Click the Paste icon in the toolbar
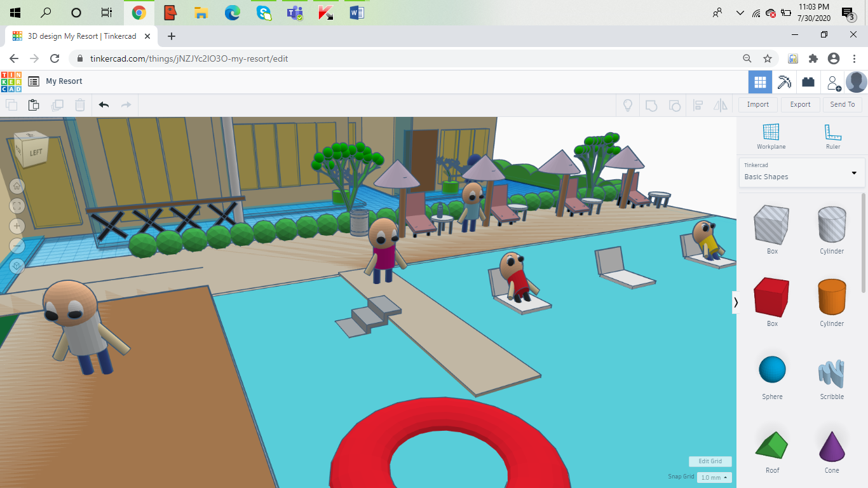 coord(34,105)
